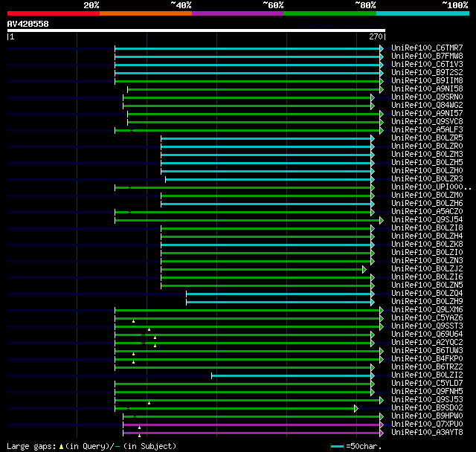Select the UniRef100_B0LZH6 label
Viewport: 476px width, 452px height.
[x=427, y=204]
